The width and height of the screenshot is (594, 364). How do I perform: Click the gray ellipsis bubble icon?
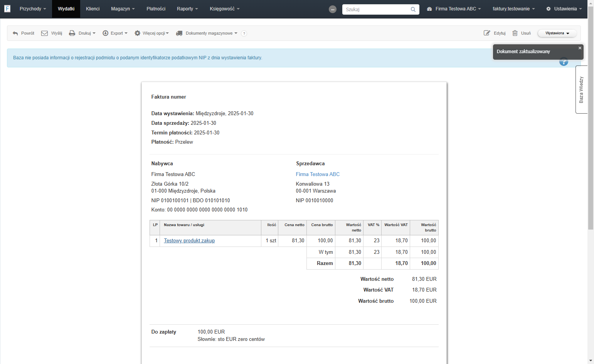(x=333, y=9)
